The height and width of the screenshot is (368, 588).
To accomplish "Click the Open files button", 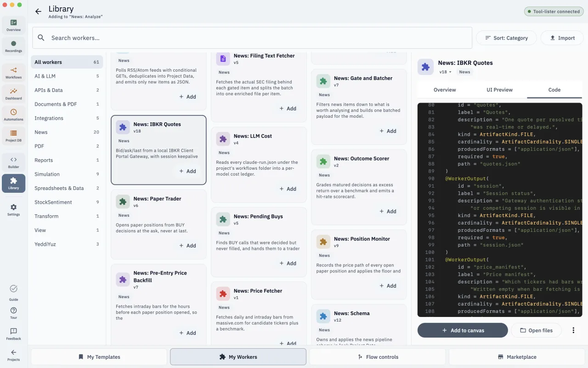I will [536, 330].
